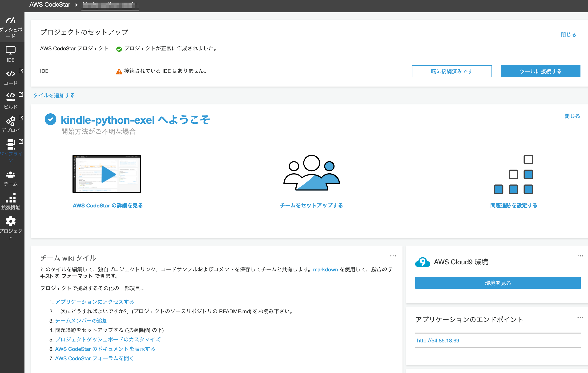Click the AWS Cloud9 cloud icon
Image resolution: width=588 pixels, height=373 pixels.
coord(423,262)
